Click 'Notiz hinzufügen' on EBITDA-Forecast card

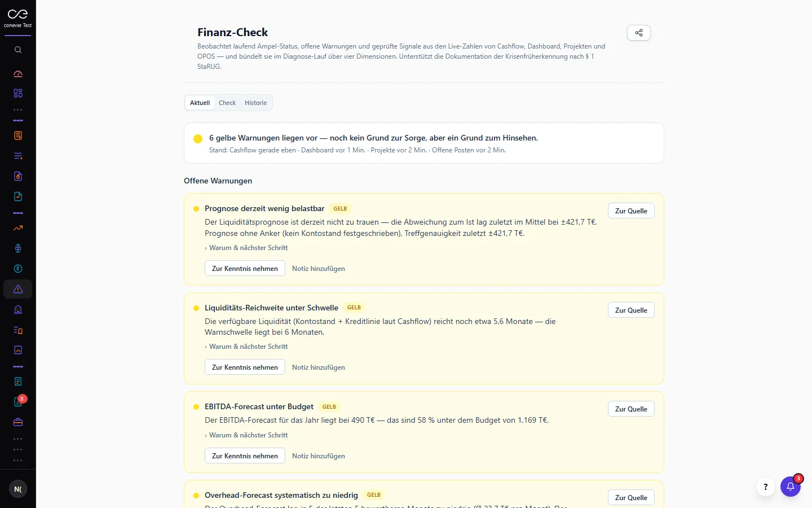tap(319, 456)
